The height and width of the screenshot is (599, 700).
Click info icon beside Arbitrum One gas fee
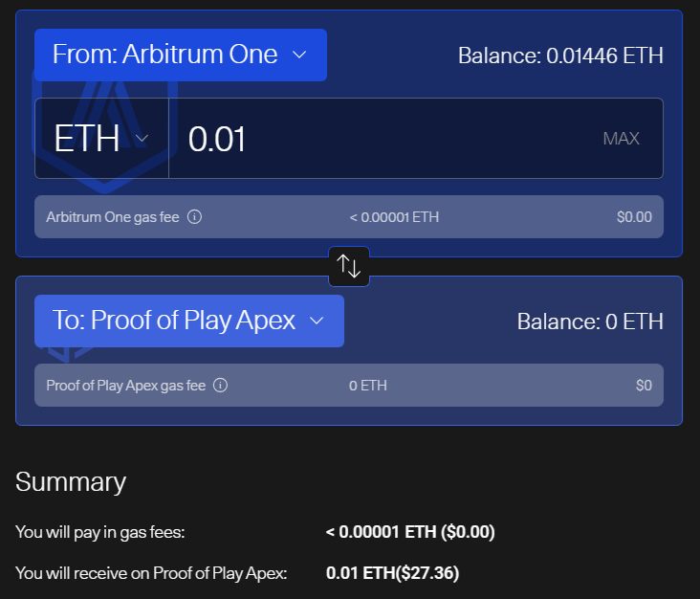pyautogui.click(x=194, y=216)
